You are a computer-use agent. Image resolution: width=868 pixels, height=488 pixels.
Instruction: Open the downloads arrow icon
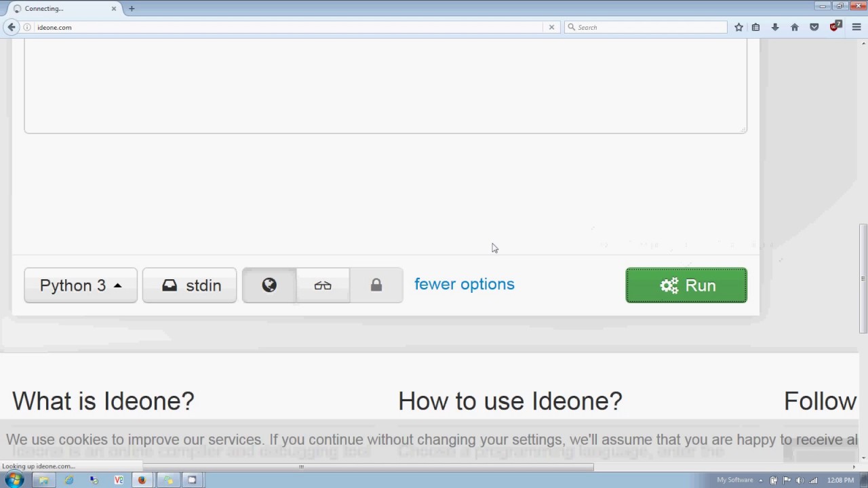[x=775, y=27]
